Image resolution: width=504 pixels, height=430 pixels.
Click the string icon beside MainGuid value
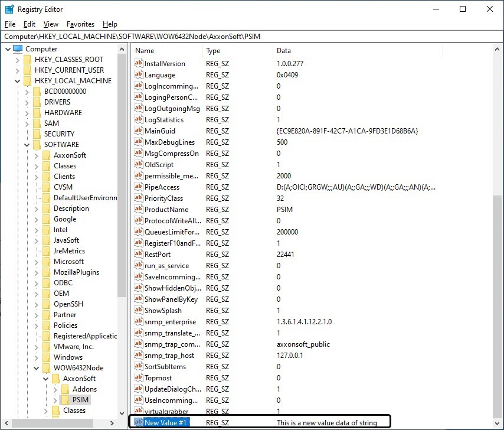pos(139,131)
